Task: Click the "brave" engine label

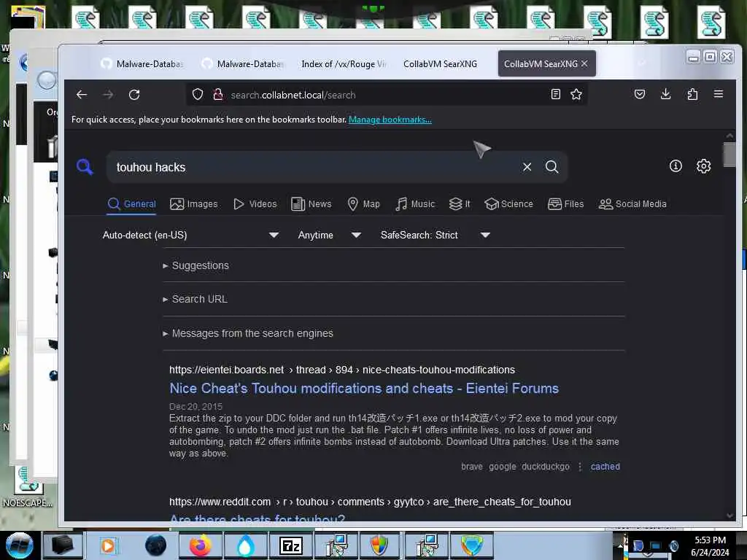Action: (472, 467)
